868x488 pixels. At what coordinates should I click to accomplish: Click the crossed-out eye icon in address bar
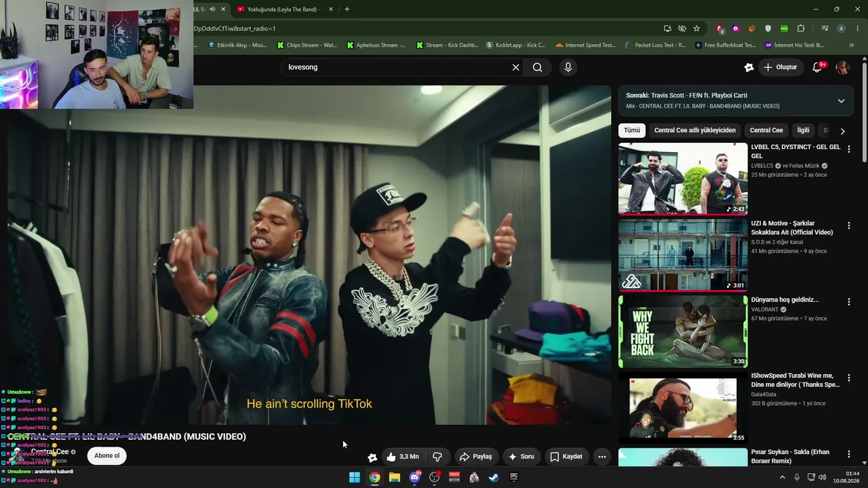pyautogui.click(x=682, y=28)
